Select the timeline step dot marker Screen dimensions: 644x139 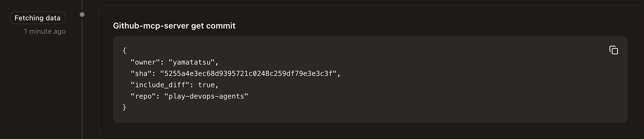82,14
